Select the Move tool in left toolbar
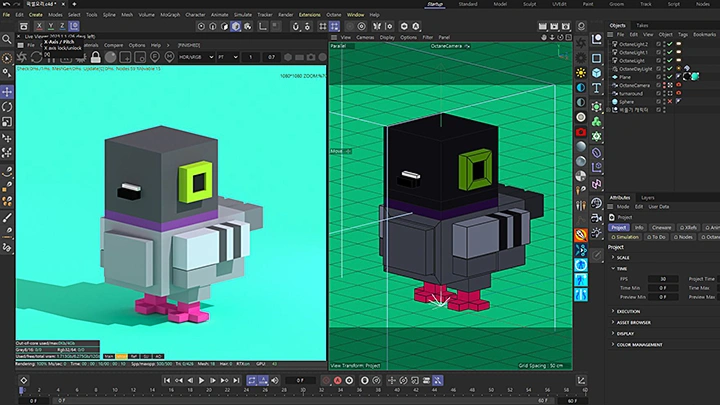The height and width of the screenshot is (405, 720). [7, 92]
